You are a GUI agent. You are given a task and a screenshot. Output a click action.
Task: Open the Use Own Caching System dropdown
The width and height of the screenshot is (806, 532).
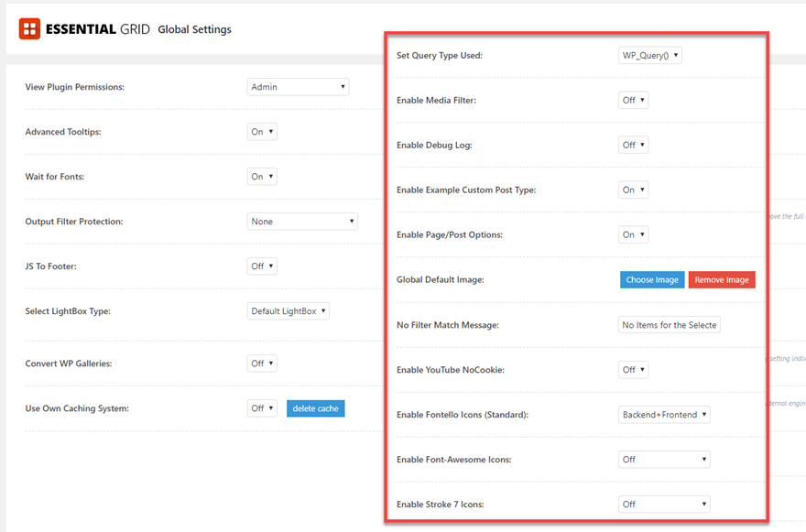pyautogui.click(x=262, y=408)
